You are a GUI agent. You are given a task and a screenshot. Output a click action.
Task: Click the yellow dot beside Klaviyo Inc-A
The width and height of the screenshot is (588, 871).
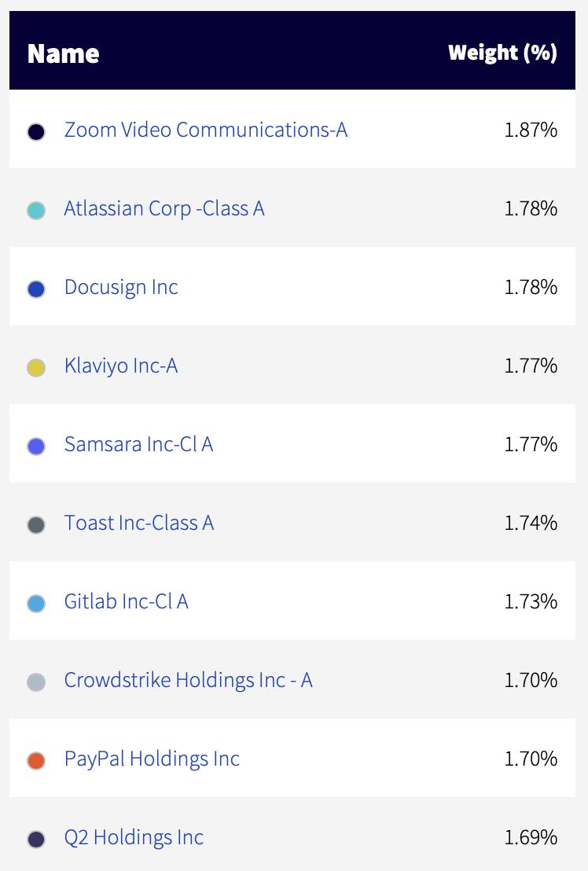(x=36, y=368)
